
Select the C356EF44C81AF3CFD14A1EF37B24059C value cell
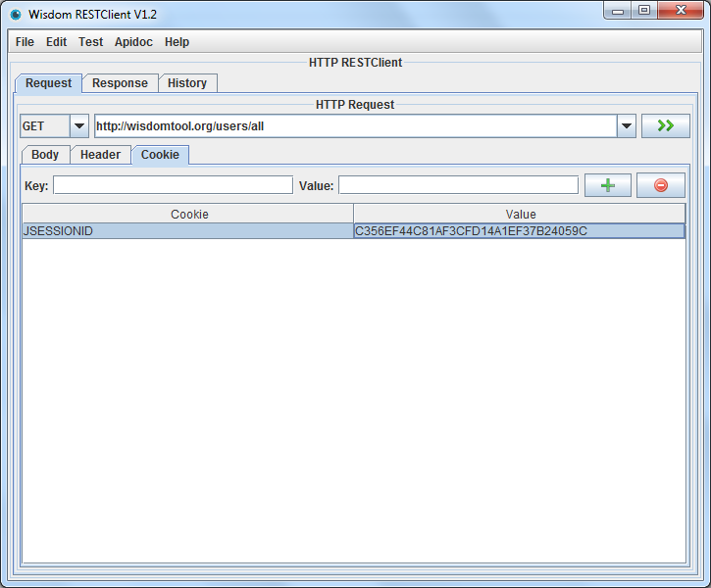click(x=519, y=231)
